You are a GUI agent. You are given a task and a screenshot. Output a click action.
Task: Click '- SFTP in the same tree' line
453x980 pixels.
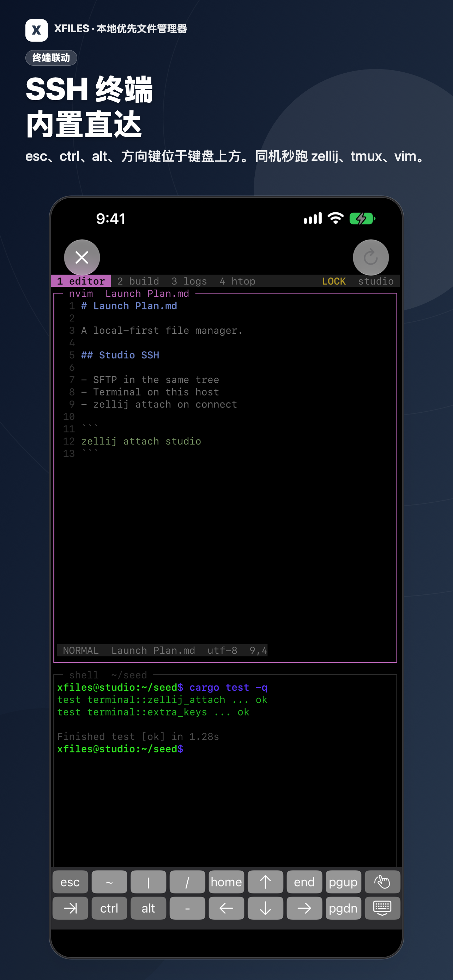coord(150,380)
